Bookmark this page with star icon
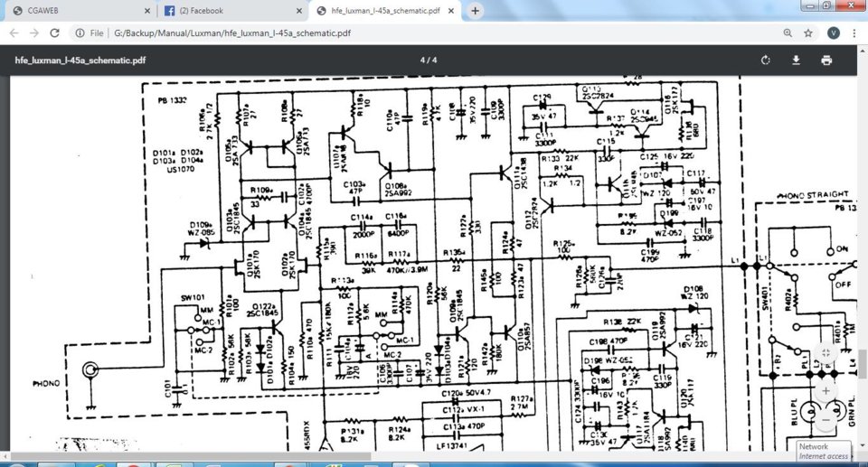868x467 pixels. (x=808, y=33)
